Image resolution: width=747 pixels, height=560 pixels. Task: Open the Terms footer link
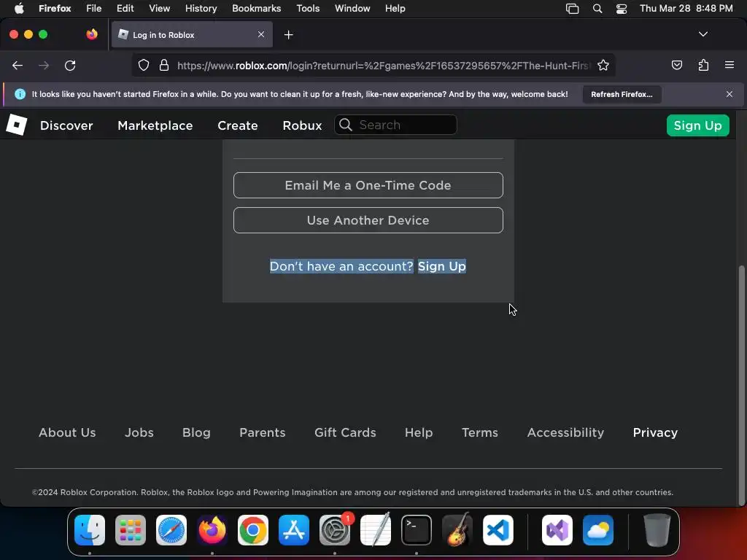[480, 432]
